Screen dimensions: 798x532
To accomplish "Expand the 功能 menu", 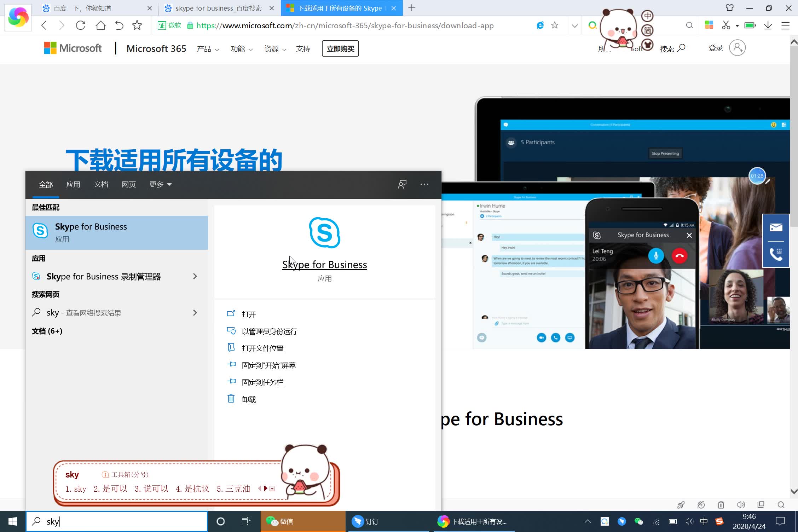I will (242, 49).
